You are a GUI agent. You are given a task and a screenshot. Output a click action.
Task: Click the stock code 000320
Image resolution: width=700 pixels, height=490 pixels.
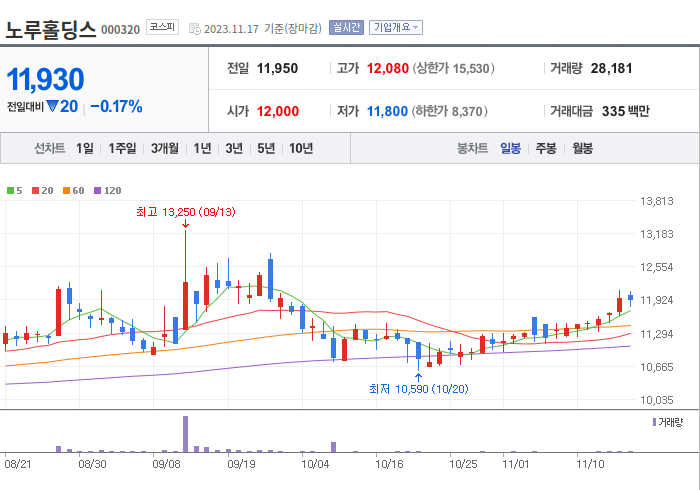[x=121, y=30]
